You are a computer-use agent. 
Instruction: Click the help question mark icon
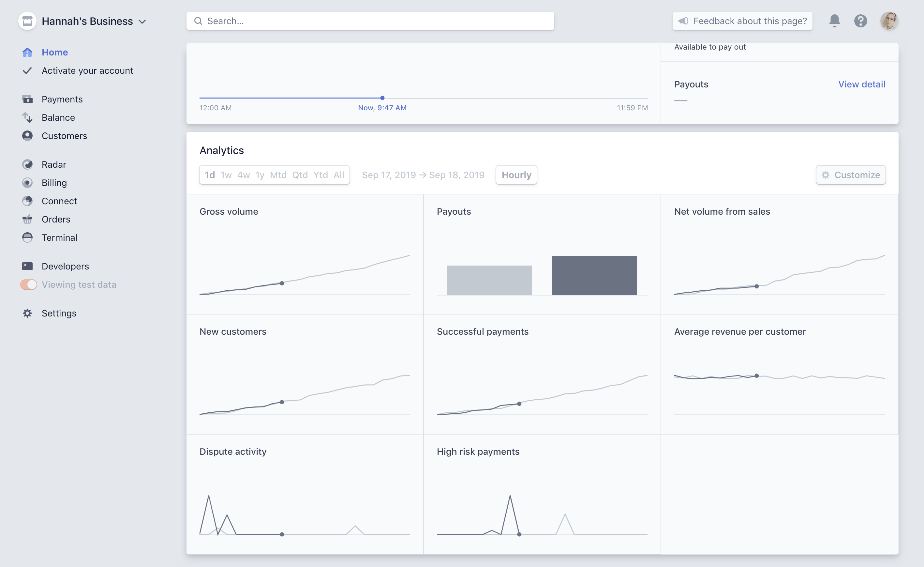[x=860, y=21]
